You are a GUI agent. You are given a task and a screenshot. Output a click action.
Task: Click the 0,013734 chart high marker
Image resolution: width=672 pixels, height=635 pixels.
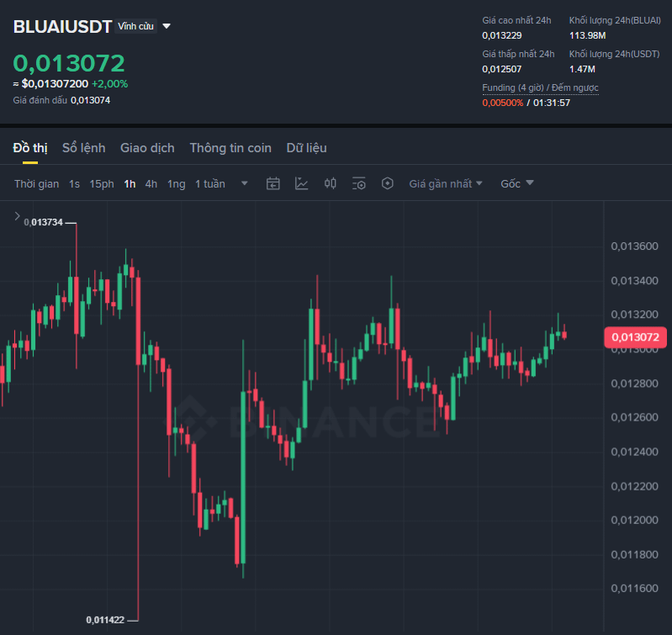[43, 222]
